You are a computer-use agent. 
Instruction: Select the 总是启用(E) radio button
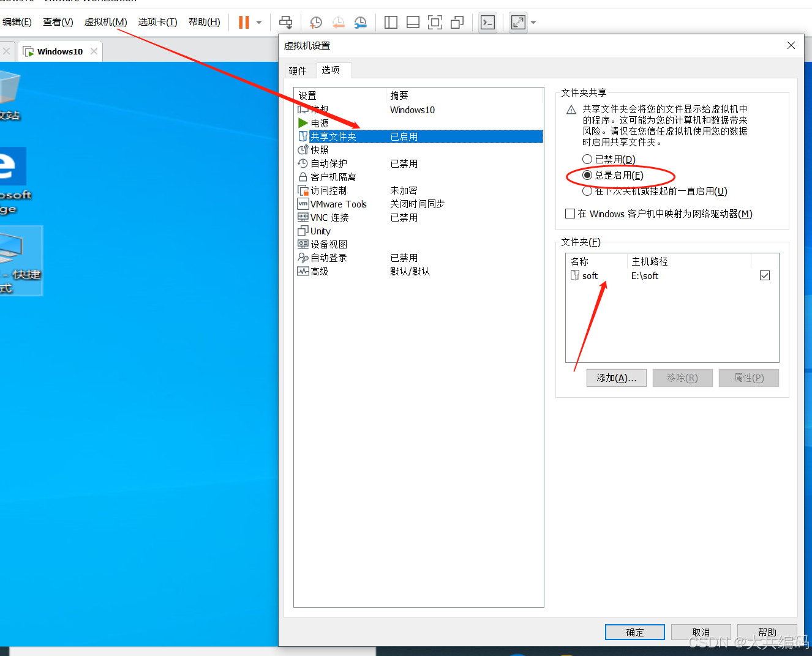tap(587, 175)
